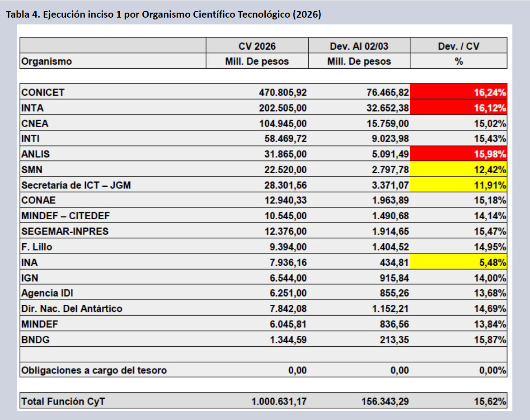
Task: Select the 'SEGEMAR-INPRES' row label
Action: point(65,231)
